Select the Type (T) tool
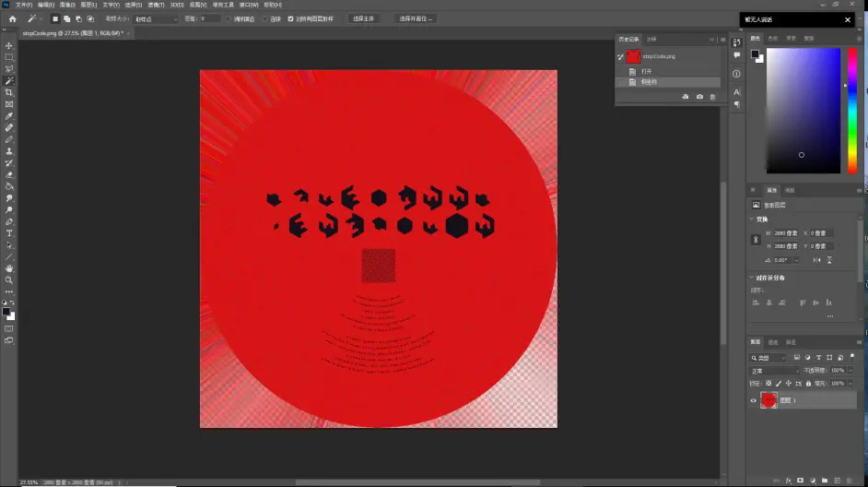This screenshot has width=868, height=487. (x=9, y=233)
